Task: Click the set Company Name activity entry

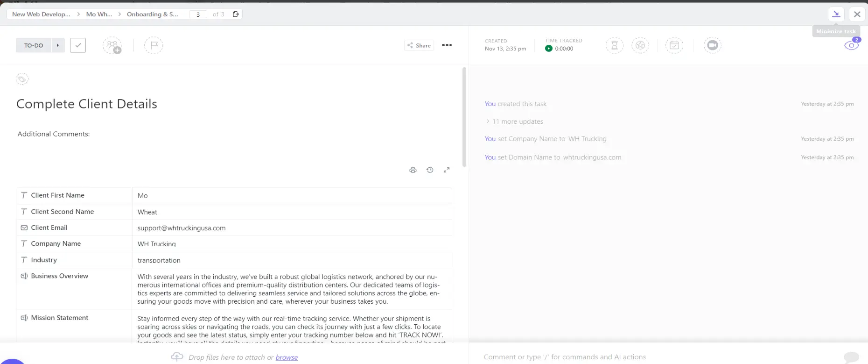Action: point(546,139)
